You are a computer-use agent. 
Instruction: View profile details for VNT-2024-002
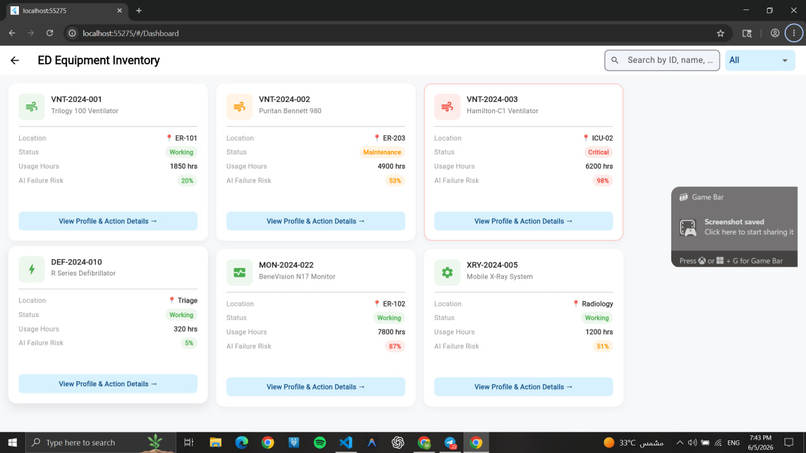[316, 221]
